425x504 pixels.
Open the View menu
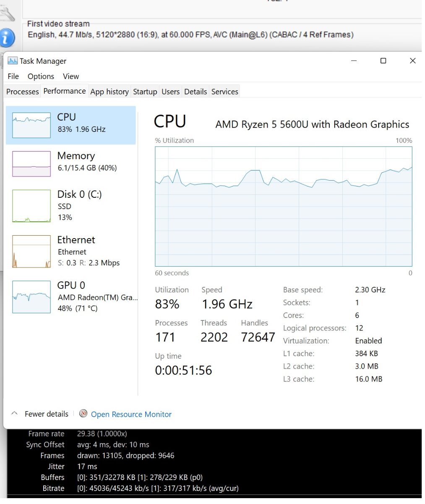[71, 76]
